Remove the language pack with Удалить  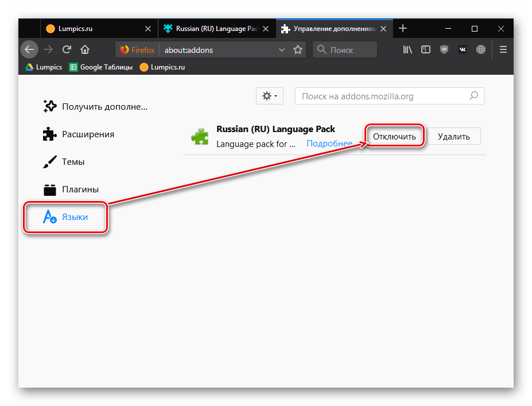click(x=453, y=136)
